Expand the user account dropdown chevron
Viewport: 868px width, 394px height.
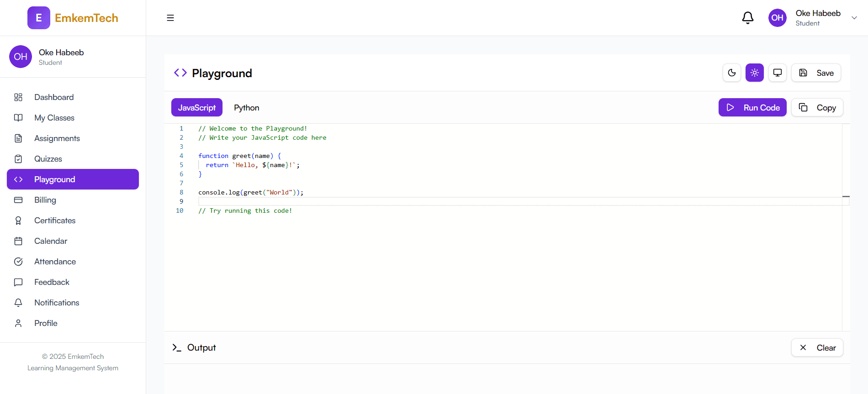(x=854, y=18)
